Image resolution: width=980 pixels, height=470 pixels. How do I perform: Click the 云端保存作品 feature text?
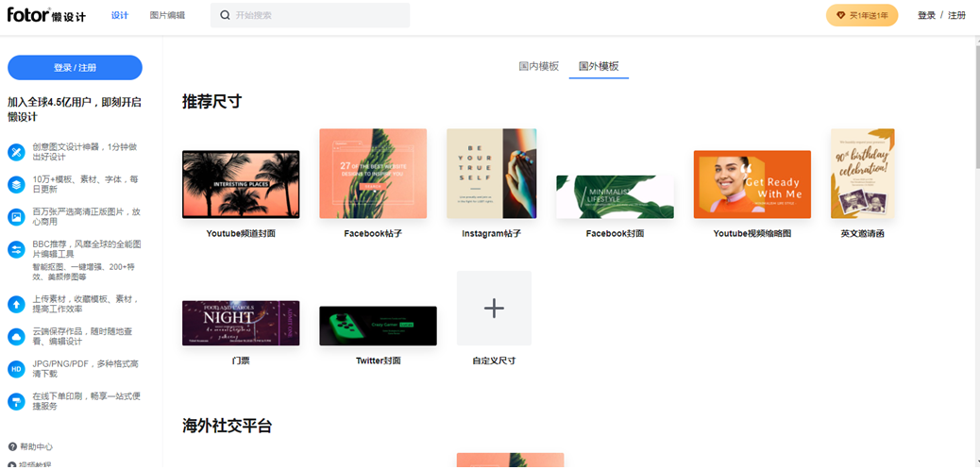(81, 337)
